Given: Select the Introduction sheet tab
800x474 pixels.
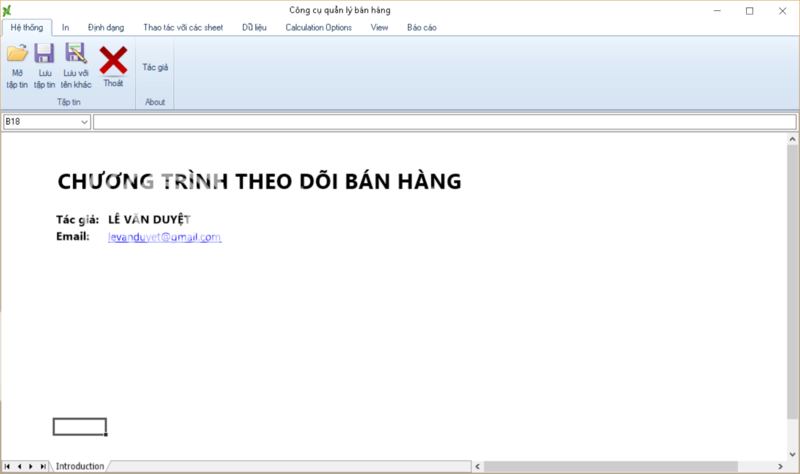Looking at the screenshot, I should (79, 467).
